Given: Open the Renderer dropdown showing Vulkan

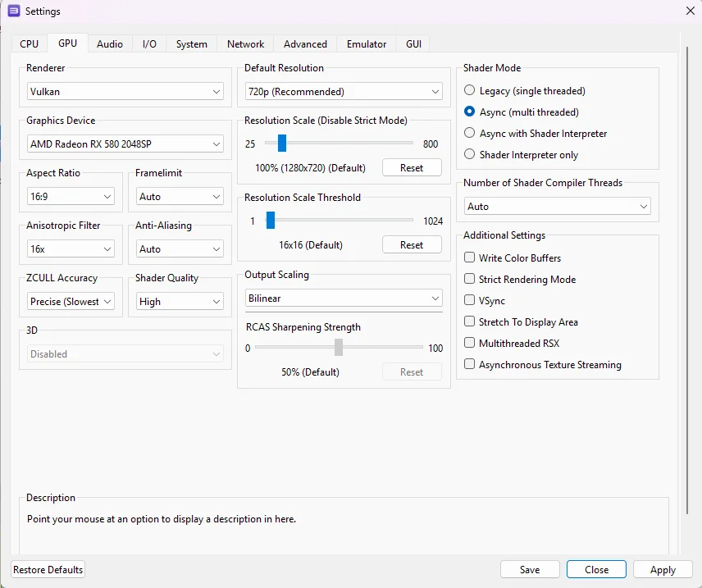Looking at the screenshot, I should pyautogui.click(x=125, y=91).
